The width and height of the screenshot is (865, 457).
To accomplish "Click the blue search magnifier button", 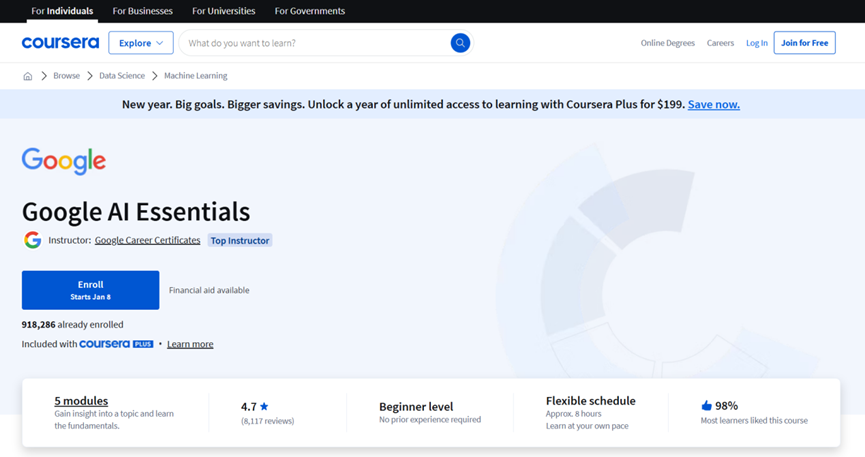I will click(x=460, y=43).
